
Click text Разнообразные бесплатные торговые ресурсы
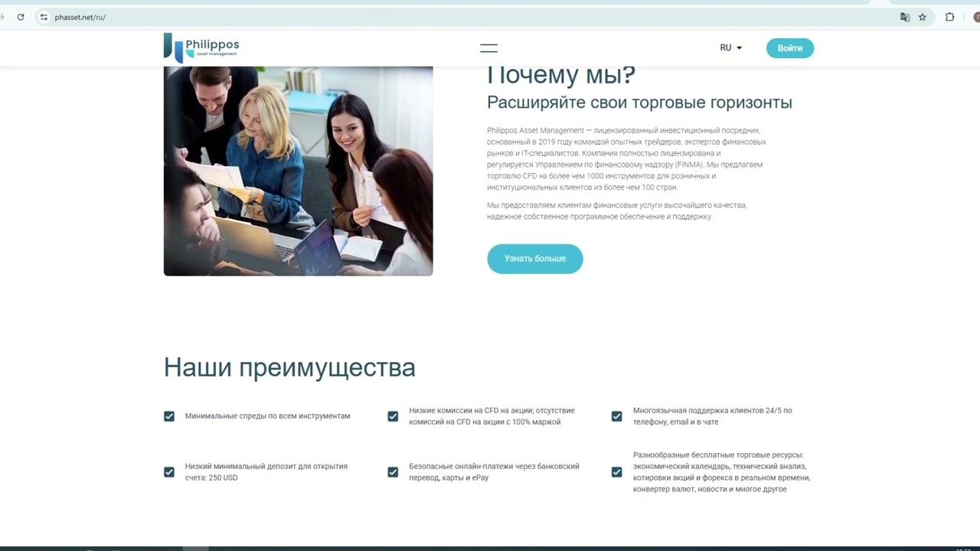point(721,472)
